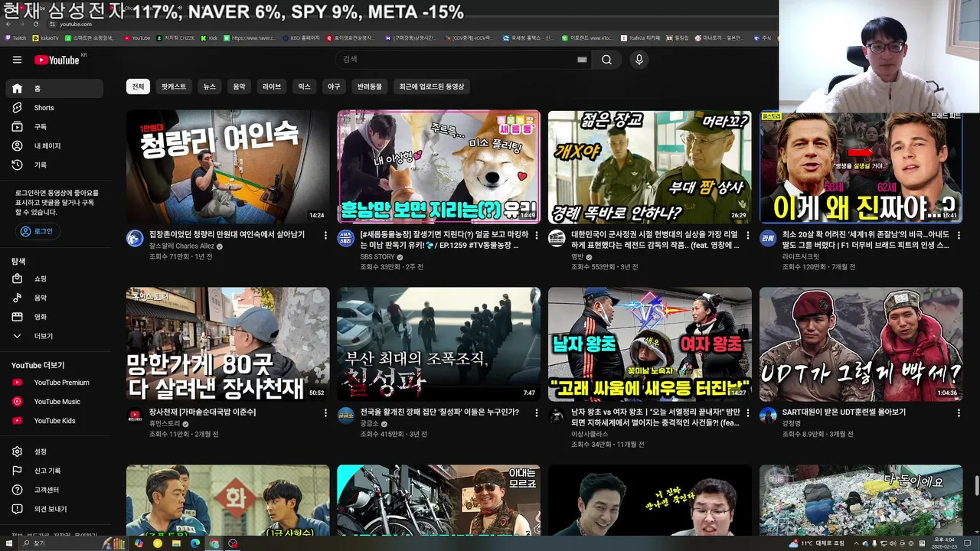This screenshot has height=551, width=980.
Task: Open more options for 장사천재 마마솥순대국밥 video
Action: click(x=325, y=412)
